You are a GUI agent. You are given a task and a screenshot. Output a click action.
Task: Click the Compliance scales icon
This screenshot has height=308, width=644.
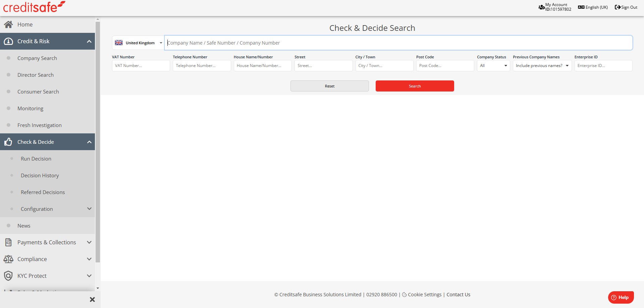tap(8, 259)
